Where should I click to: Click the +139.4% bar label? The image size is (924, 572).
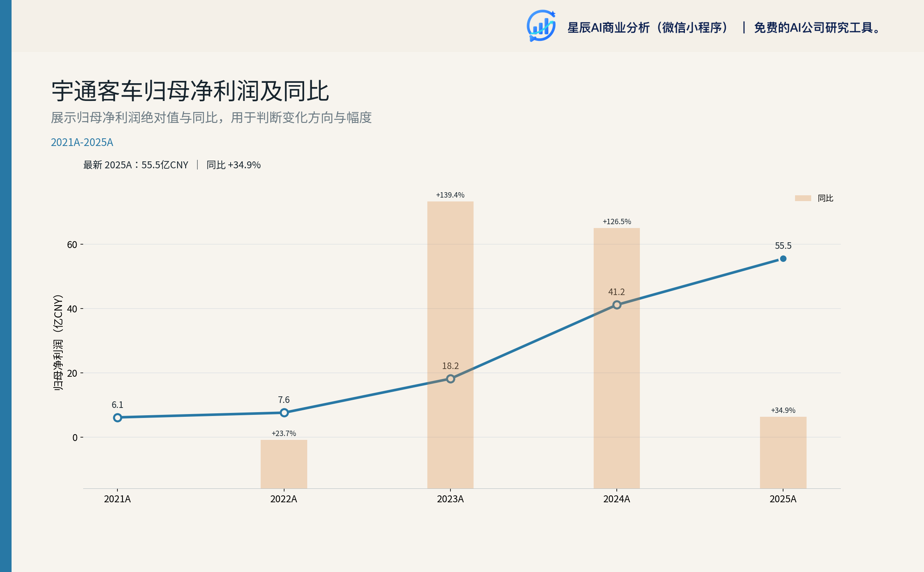tap(450, 195)
